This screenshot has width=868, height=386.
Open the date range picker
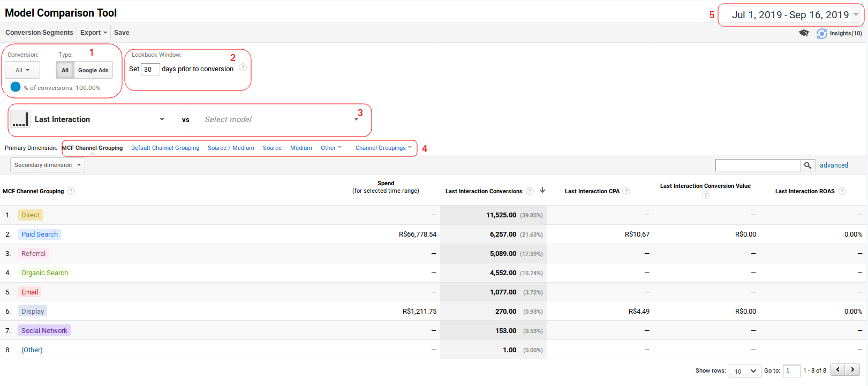pos(795,15)
